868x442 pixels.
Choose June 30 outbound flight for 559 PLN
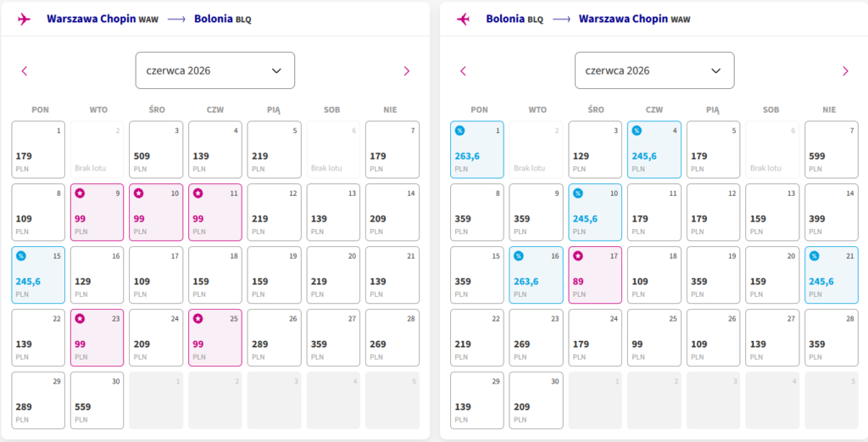click(x=97, y=400)
